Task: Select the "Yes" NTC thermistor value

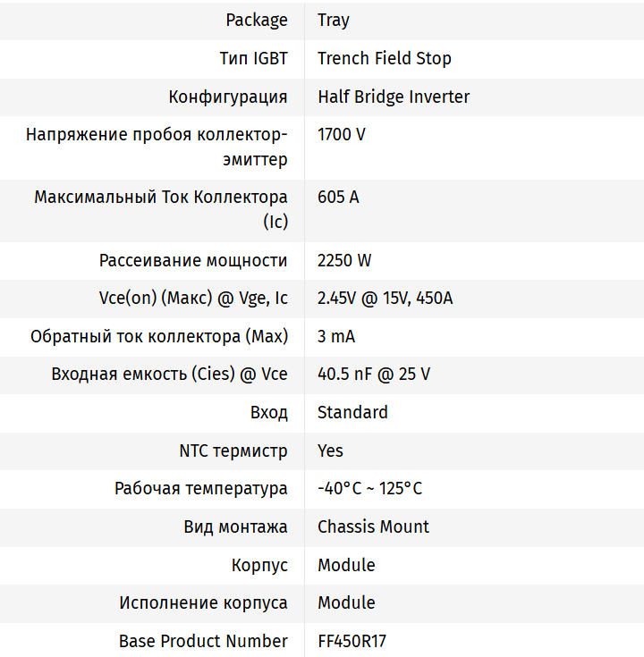Action: tap(330, 451)
